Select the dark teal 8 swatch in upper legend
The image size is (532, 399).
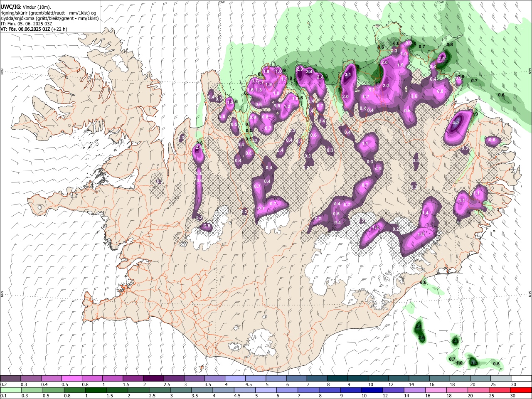pyautogui.click(x=337, y=379)
